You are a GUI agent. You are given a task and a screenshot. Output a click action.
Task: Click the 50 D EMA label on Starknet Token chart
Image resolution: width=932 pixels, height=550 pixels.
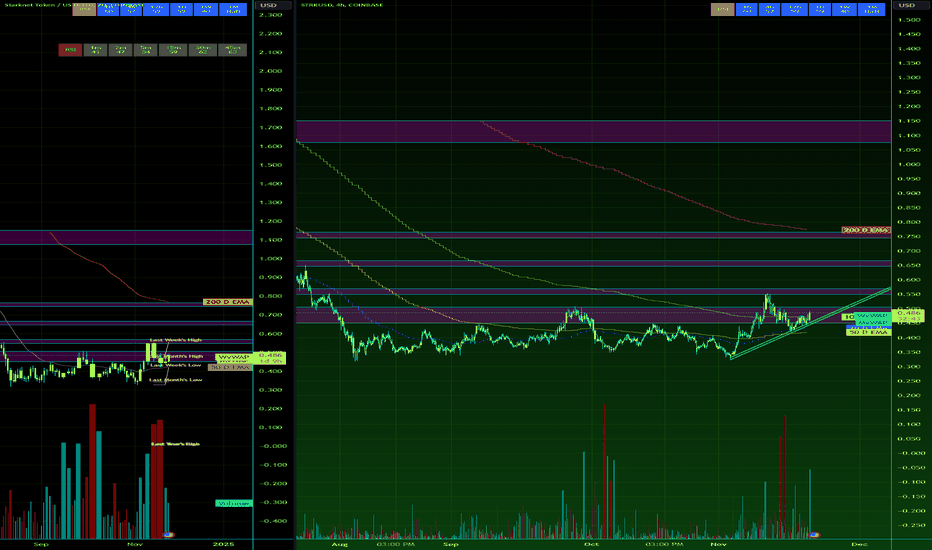tap(228, 368)
